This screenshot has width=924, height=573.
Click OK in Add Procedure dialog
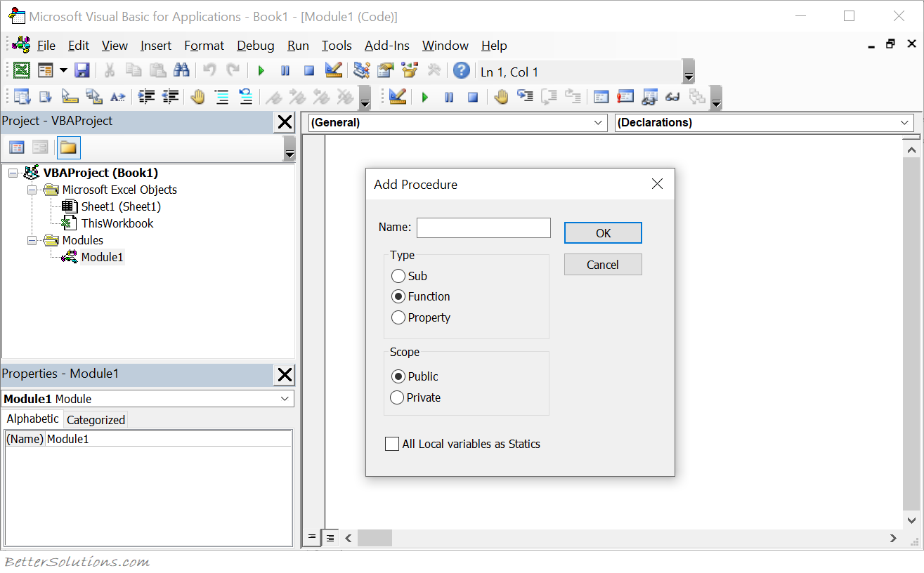click(603, 233)
